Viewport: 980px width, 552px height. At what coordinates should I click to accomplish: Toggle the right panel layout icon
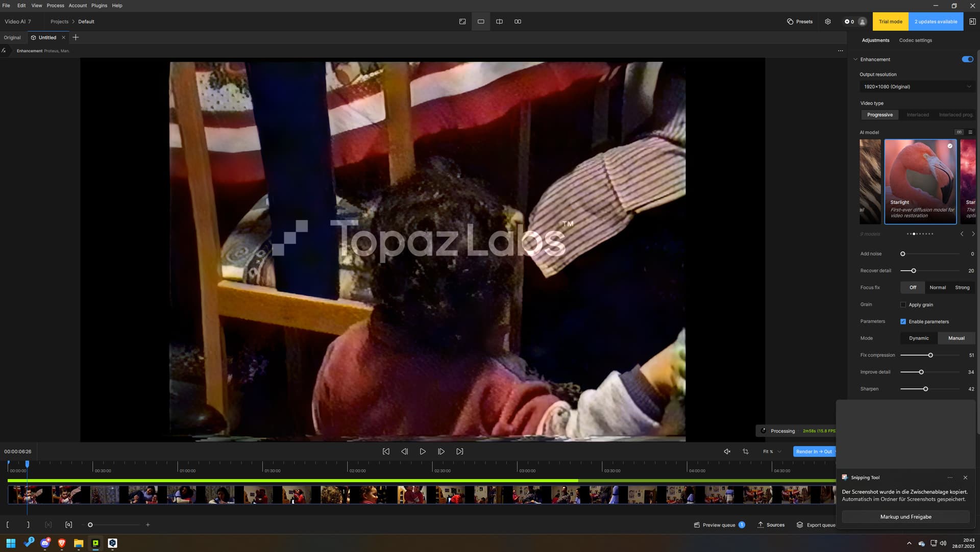coord(972,21)
